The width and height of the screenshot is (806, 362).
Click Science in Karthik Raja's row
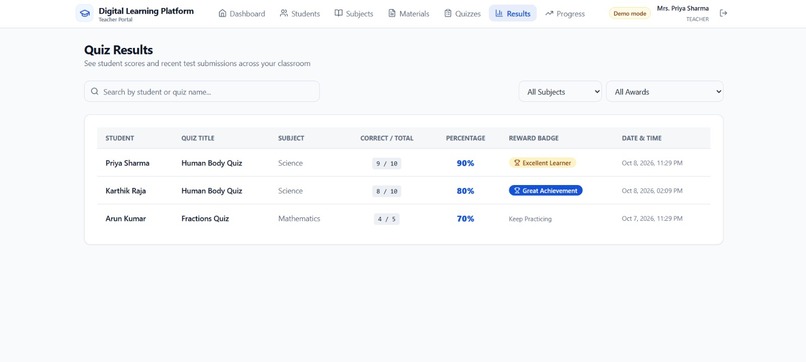point(290,191)
